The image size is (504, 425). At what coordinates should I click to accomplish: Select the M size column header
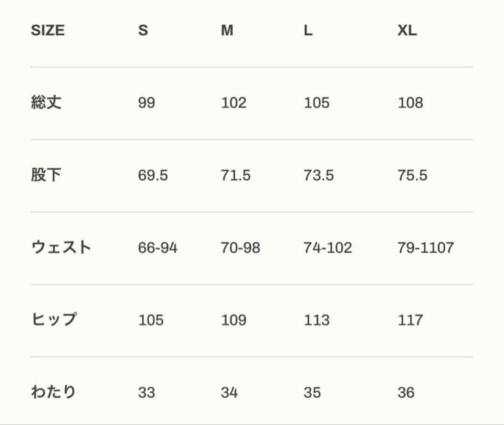(227, 31)
